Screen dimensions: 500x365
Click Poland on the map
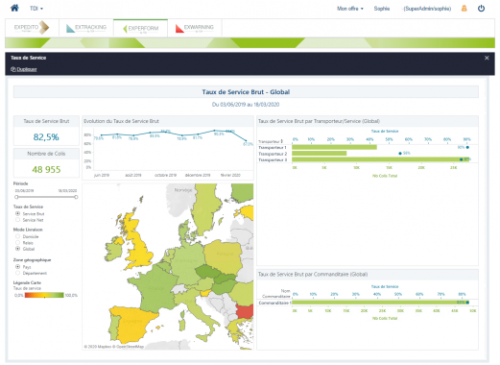(224, 257)
